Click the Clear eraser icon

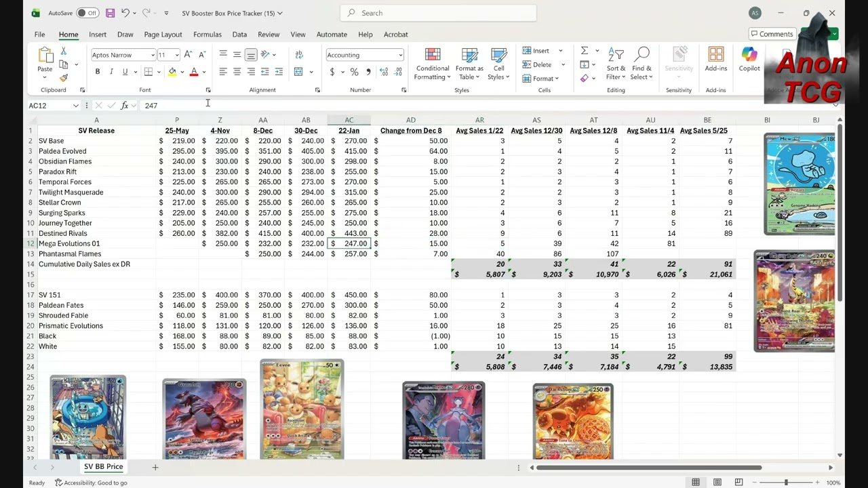[x=584, y=79]
